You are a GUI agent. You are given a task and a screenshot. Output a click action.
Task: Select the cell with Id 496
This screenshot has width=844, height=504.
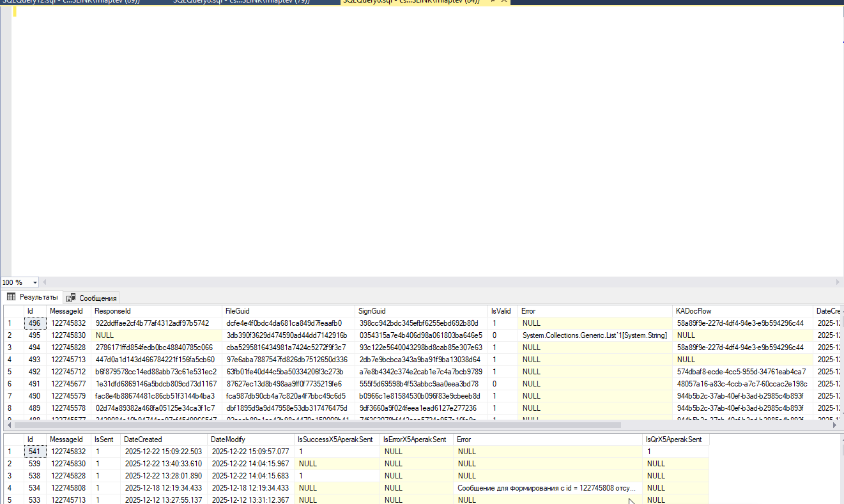pyautogui.click(x=35, y=323)
